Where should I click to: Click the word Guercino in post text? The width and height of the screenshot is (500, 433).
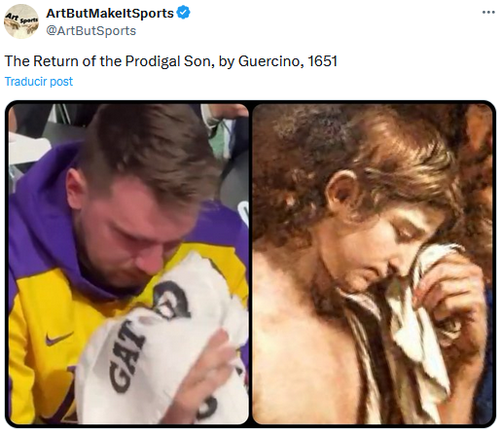click(x=269, y=61)
